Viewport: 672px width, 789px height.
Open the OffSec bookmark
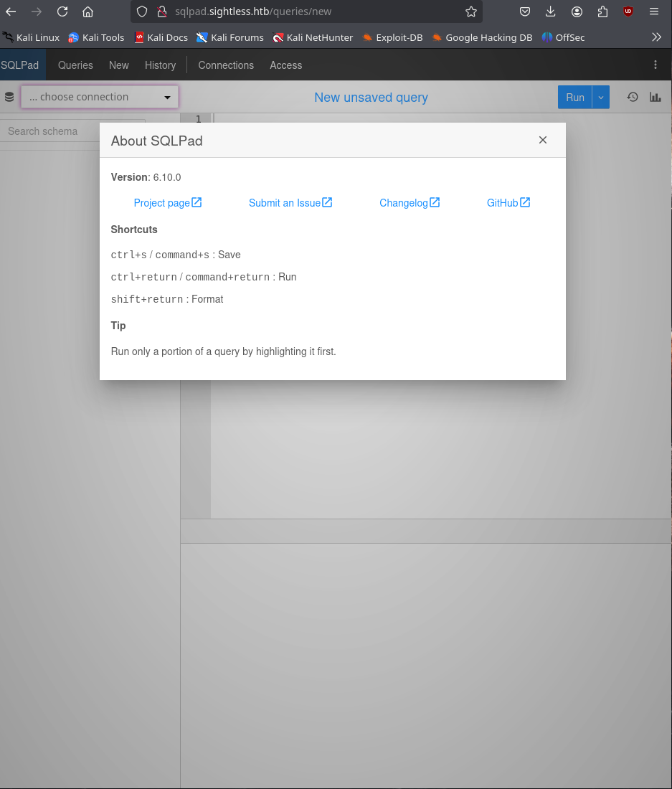[x=563, y=37]
